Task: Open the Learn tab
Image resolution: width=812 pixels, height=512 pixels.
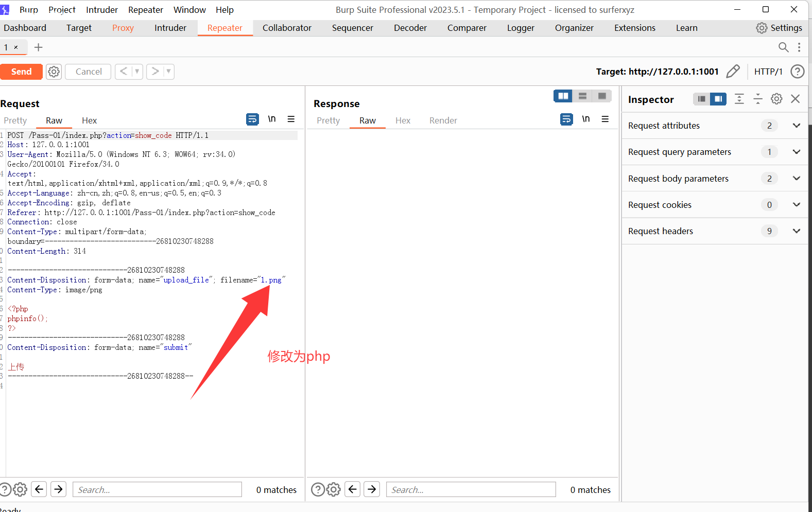Action: [686, 28]
